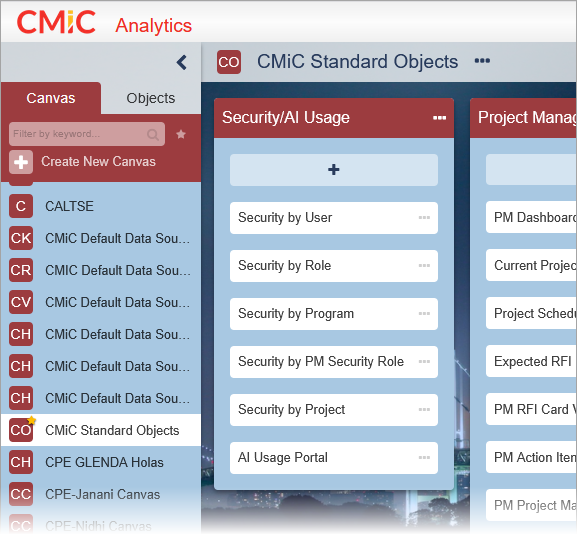
Task: Switch to the Objects tab
Action: tap(151, 98)
